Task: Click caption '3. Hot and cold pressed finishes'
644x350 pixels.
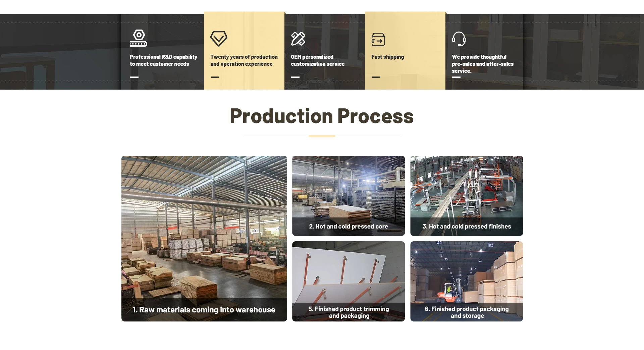Action: click(467, 227)
